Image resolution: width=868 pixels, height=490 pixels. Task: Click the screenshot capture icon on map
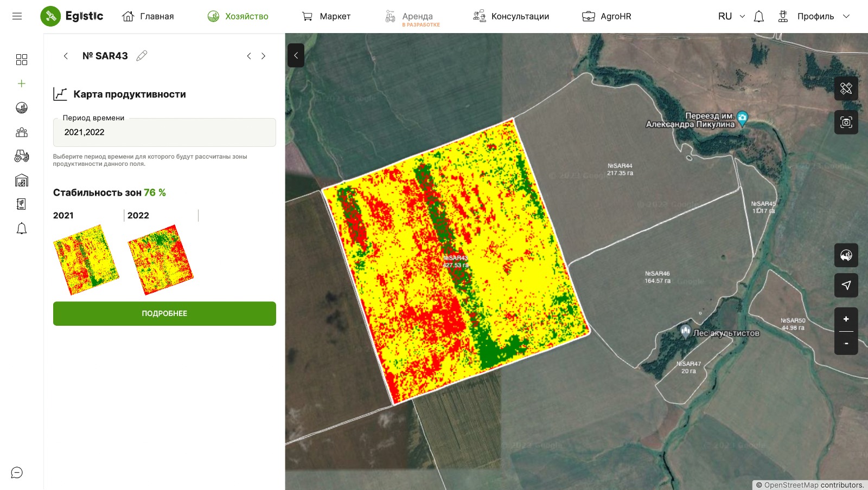tap(846, 122)
